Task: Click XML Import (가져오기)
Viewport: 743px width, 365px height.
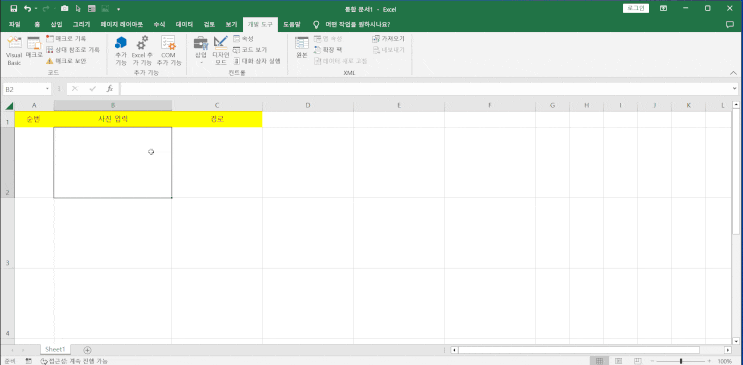Action: tap(388, 38)
